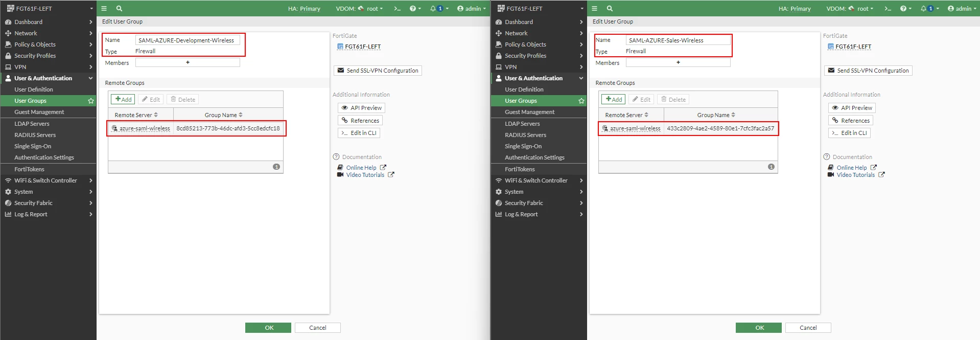The height and width of the screenshot is (340, 980).
Task: Open Video Tutorials link in the right window
Action: coord(856,175)
